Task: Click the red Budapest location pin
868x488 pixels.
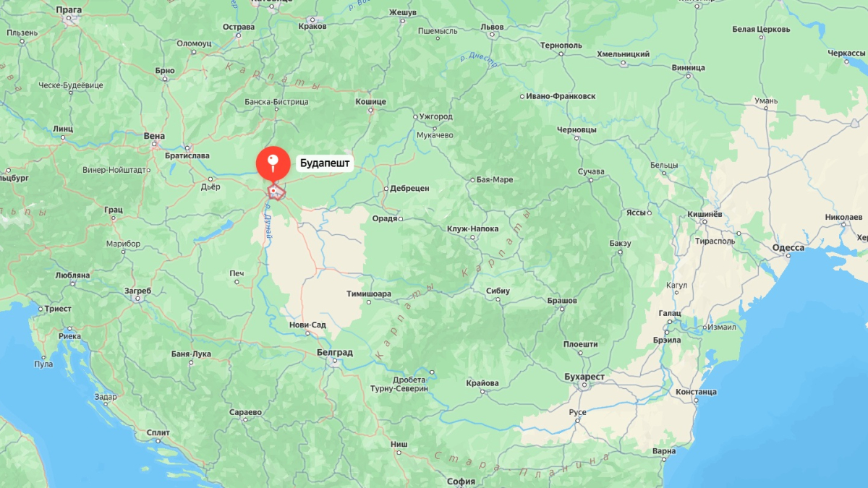Action: (x=272, y=164)
